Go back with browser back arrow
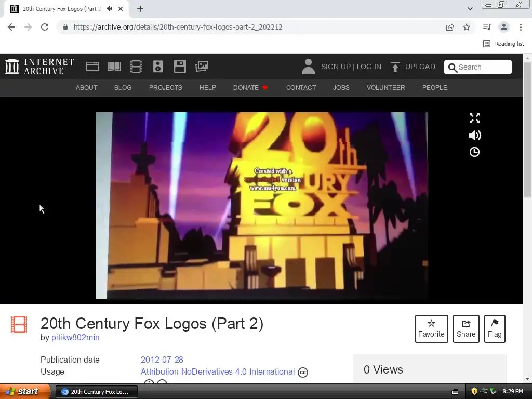This screenshot has width=532, height=399. point(11,27)
